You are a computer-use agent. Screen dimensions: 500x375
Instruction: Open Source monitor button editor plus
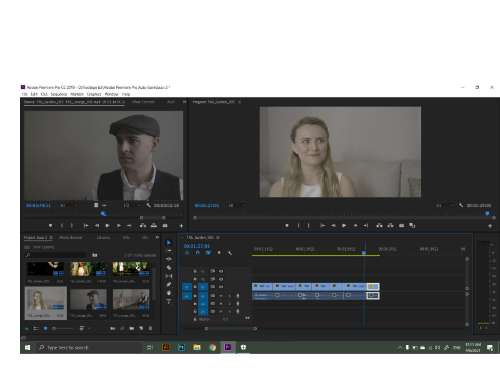181,226
